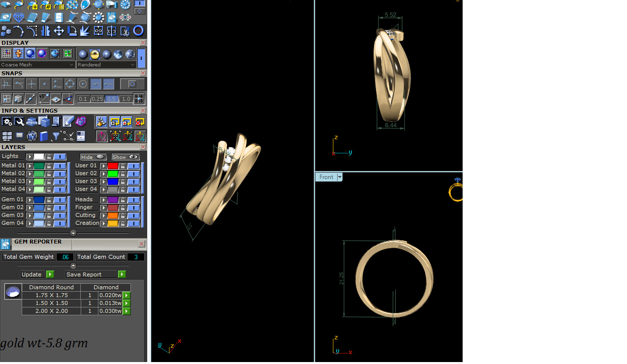Toggle Heads layer visibility switch
This screenshot has width=627, height=364.
point(133,200)
